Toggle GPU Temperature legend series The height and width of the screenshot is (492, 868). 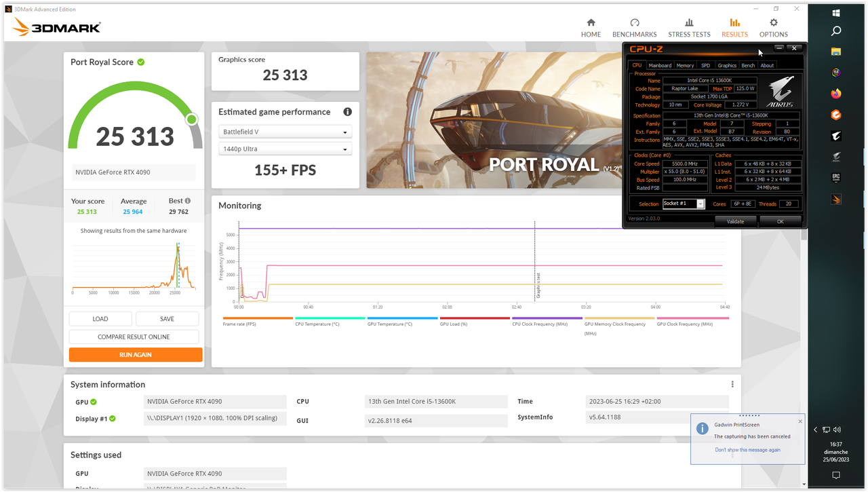coord(402,321)
